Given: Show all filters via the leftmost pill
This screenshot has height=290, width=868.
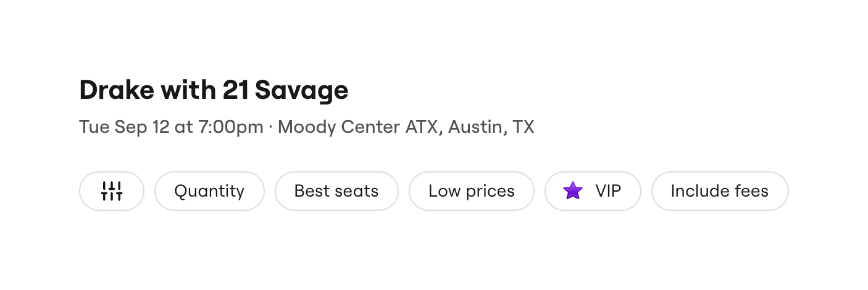Looking at the screenshot, I should pyautogui.click(x=112, y=191).
